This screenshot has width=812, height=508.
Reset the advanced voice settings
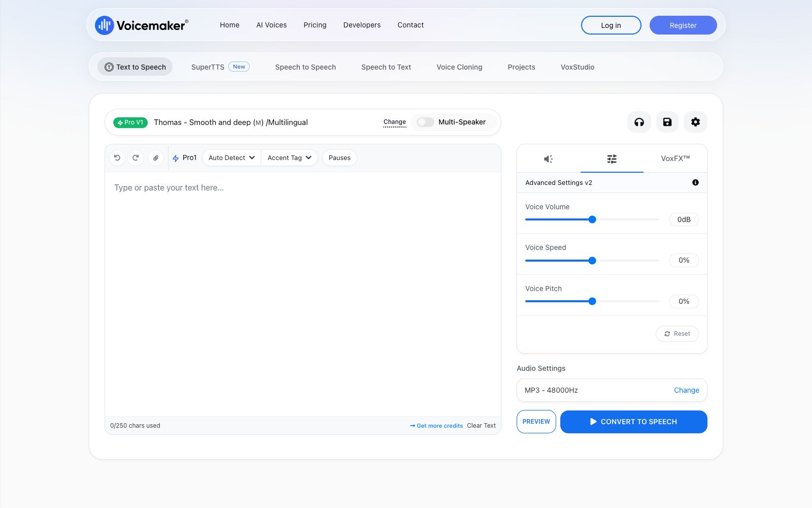point(677,334)
